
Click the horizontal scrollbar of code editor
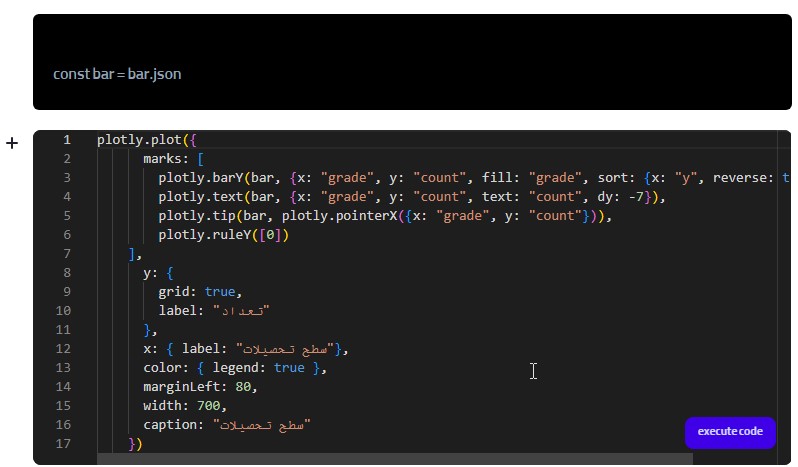[x=394, y=459]
